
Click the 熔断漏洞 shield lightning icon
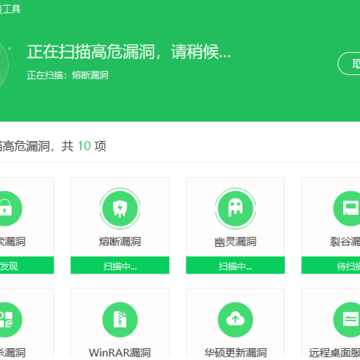[x=120, y=208]
